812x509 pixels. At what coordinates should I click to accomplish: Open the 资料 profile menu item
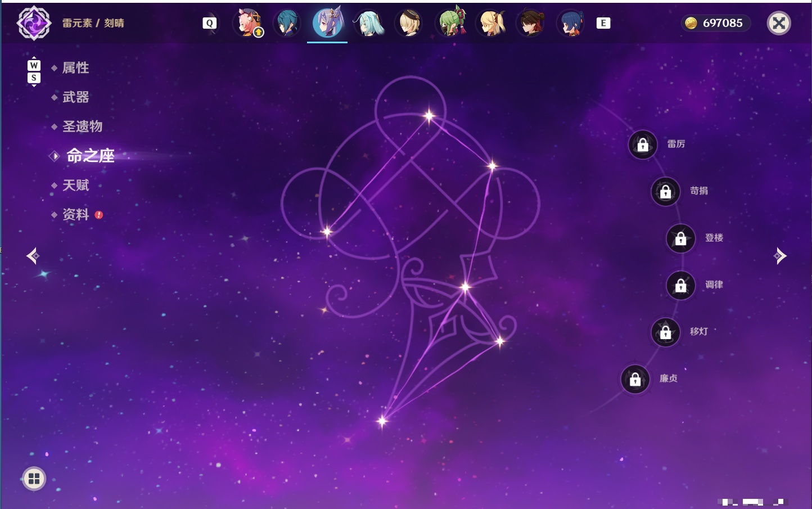(x=75, y=214)
